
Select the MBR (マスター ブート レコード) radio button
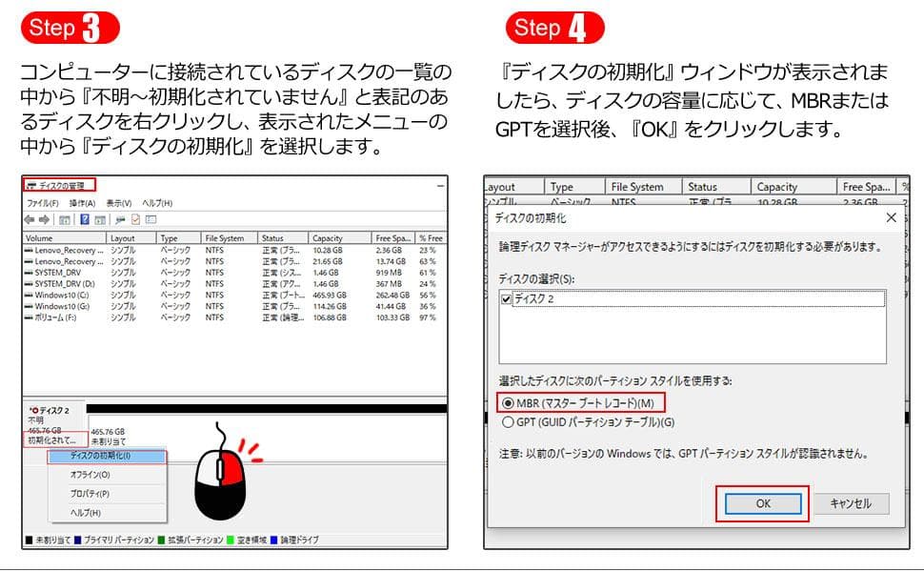(x=508, y=403)
